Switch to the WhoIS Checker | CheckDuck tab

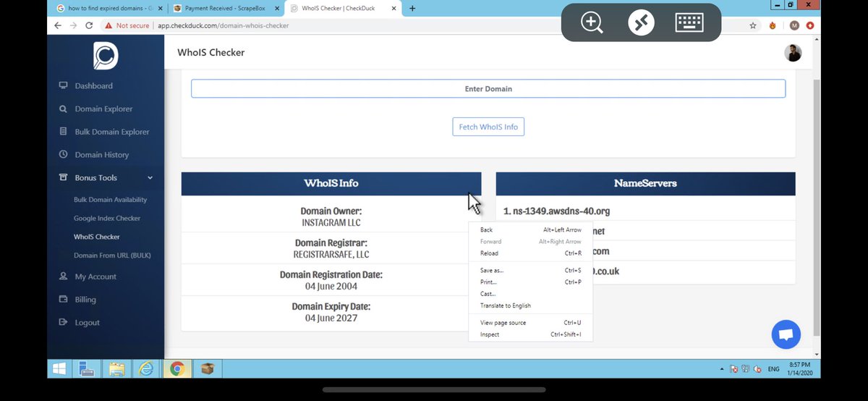pyautogui.click(x=342, y=9)
